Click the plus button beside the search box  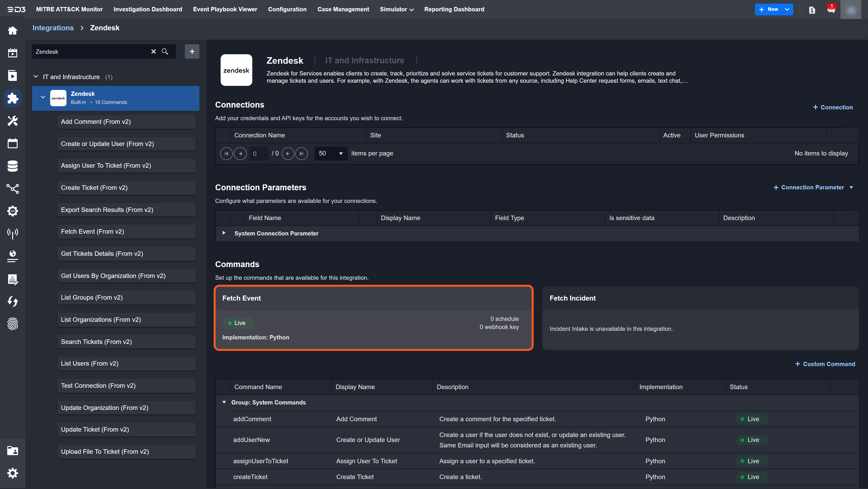192,52
